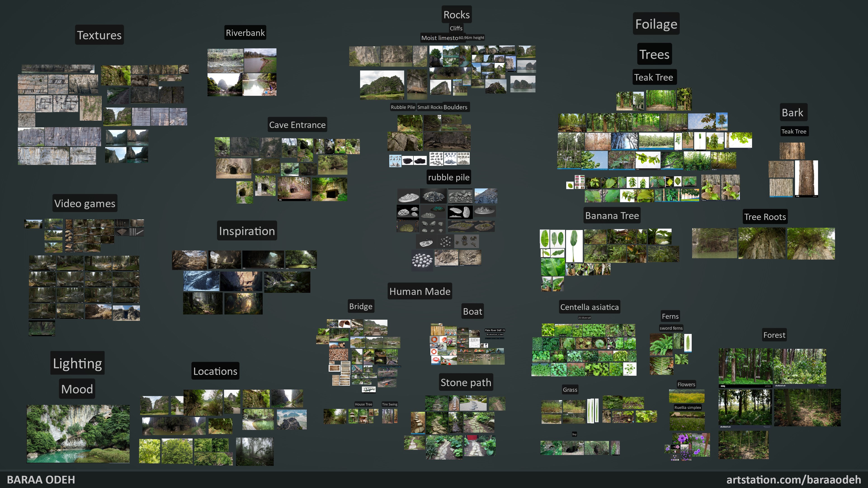
Task: Click the Boat label
Action: [x=472, y=311]
